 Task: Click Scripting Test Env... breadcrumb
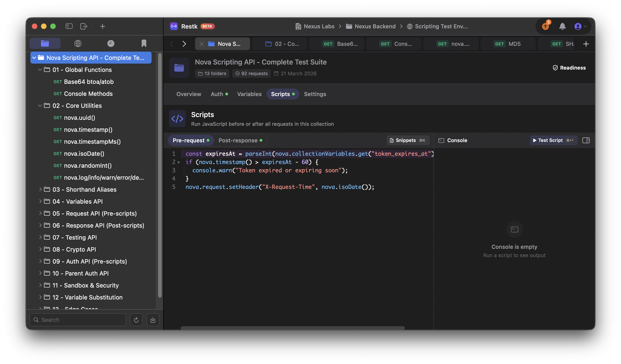437,26
